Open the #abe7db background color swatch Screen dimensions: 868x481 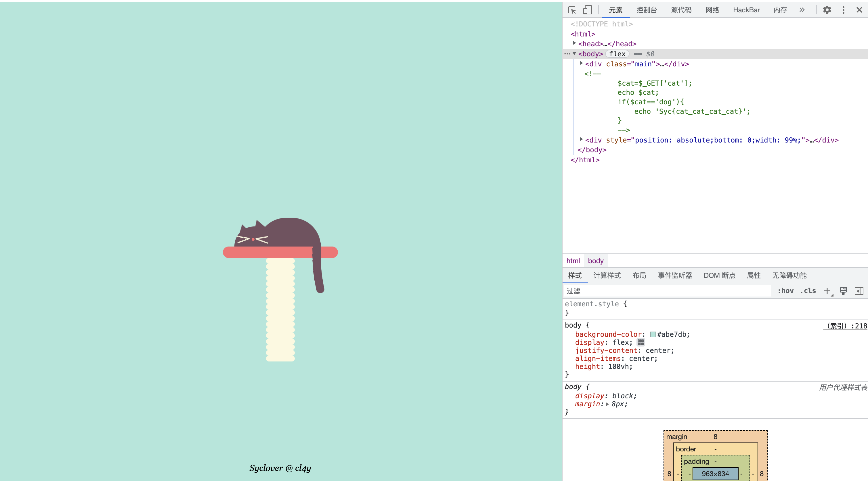[x=653, y=334]
